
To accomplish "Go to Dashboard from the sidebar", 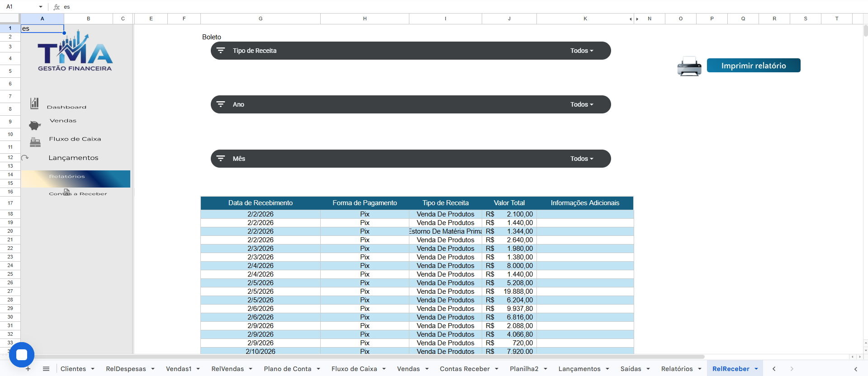I will pos(66,107).
